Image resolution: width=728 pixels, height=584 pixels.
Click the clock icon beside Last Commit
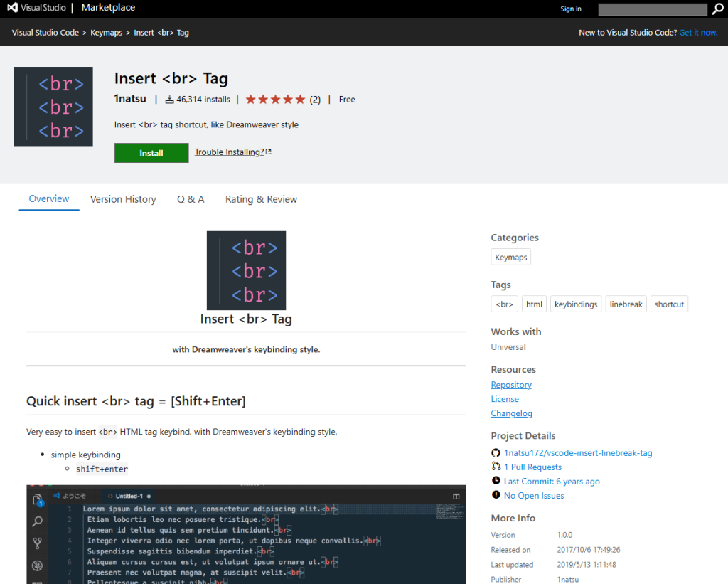[x=496, y=481]
